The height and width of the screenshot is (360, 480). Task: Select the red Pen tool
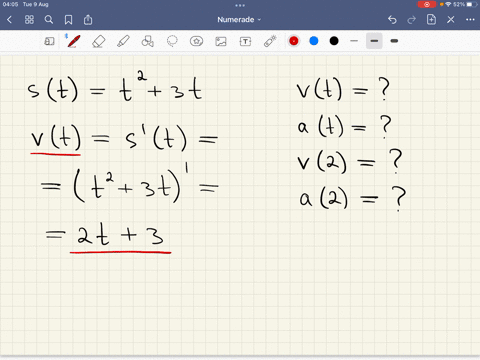pos(73,41)
